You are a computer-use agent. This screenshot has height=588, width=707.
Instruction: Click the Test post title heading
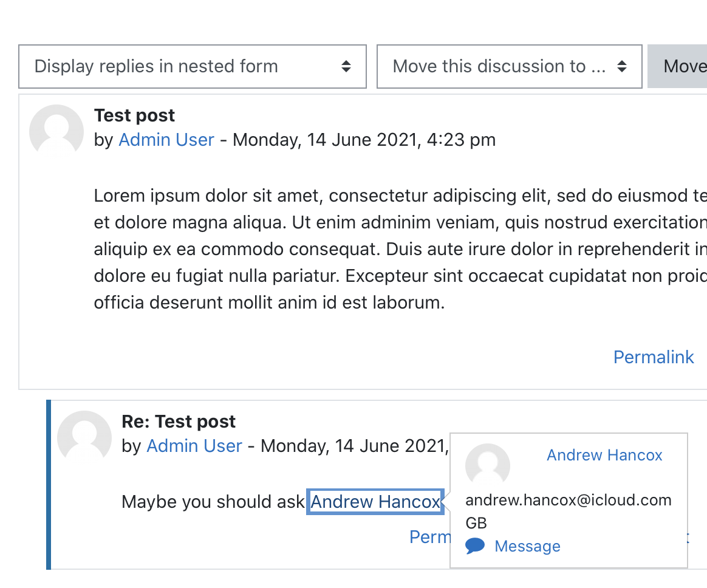click(x=134, y=115)
